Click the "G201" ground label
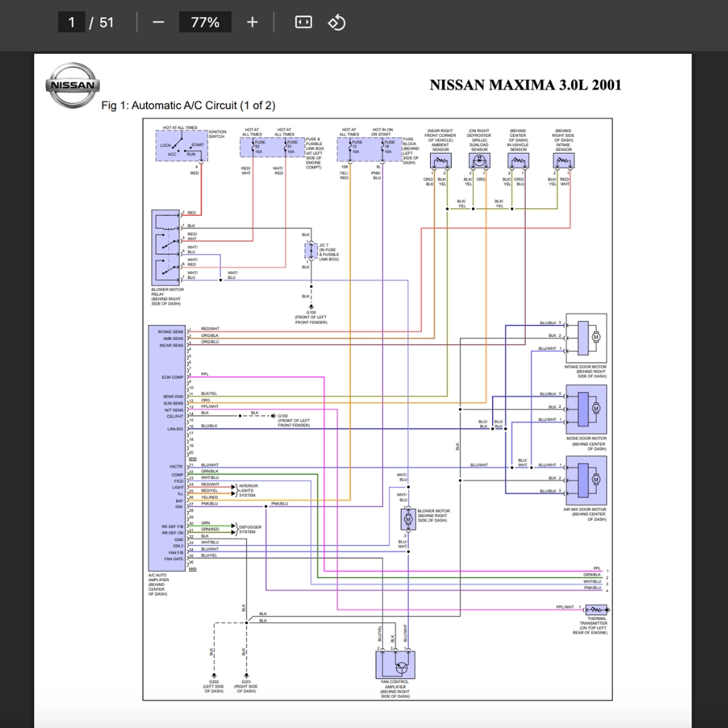 click(x=246, y=681)
